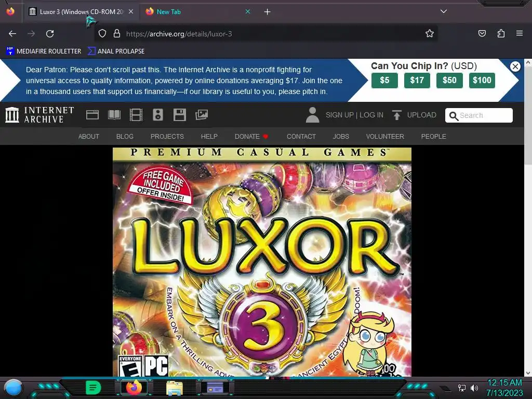The width and height of the screenshot is (532, 399).
Task: Open the PROJECTS menu item
Action: point(167,137)
